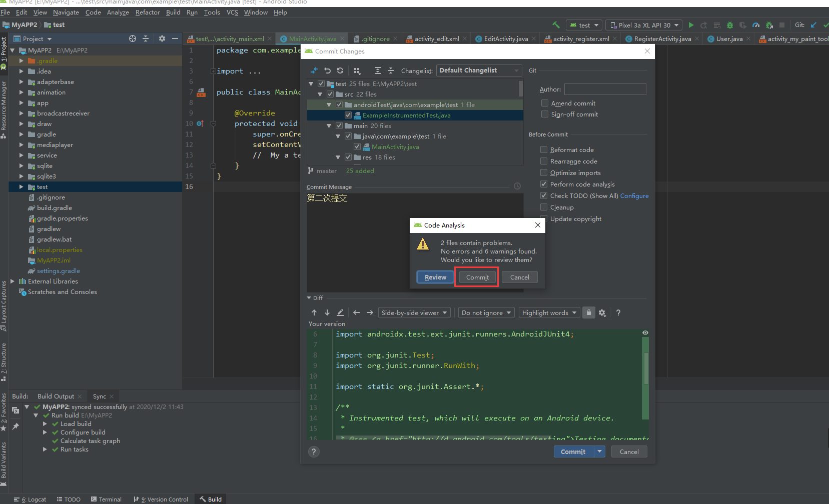The image size is (829, 504).
Task: Open the VCS menu
Action: [x=232, y=12]
